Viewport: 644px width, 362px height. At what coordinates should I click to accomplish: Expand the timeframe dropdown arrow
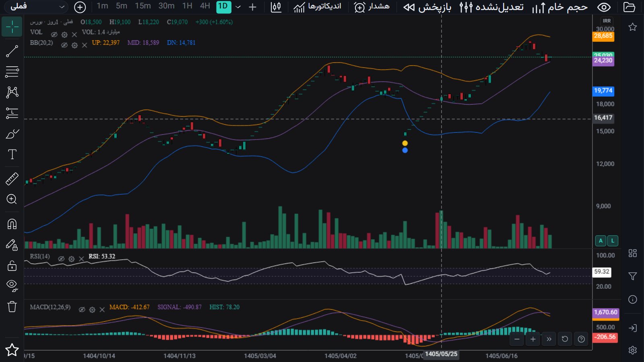click(238, 7)
